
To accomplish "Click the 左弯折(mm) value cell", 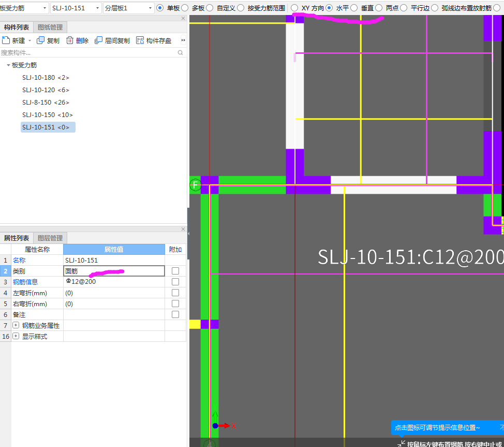I will [x=114, y=293].
